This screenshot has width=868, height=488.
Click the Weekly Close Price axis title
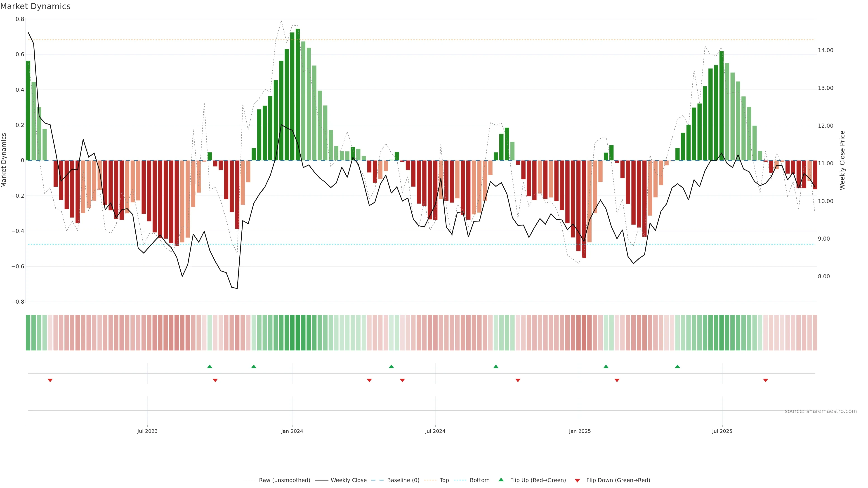click(x=842, y=160)
